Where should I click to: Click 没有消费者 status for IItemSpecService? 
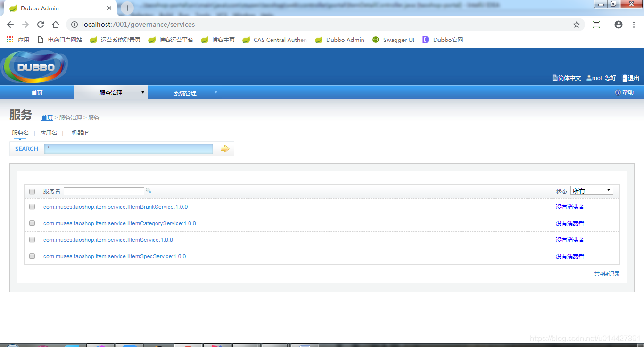(x=570, y=256)
